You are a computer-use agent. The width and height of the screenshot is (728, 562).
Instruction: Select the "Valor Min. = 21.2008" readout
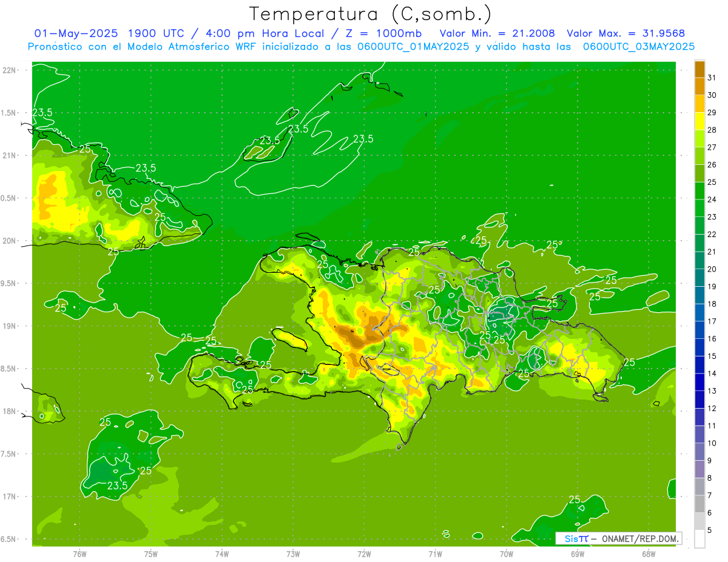pyautogui.click(x=497, y=33)
